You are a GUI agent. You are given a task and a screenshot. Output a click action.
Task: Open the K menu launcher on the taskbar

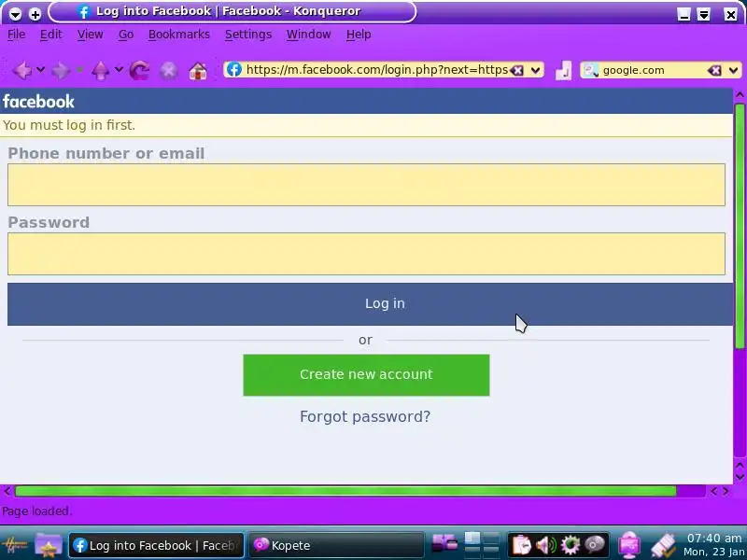click(x=15, y=545)
